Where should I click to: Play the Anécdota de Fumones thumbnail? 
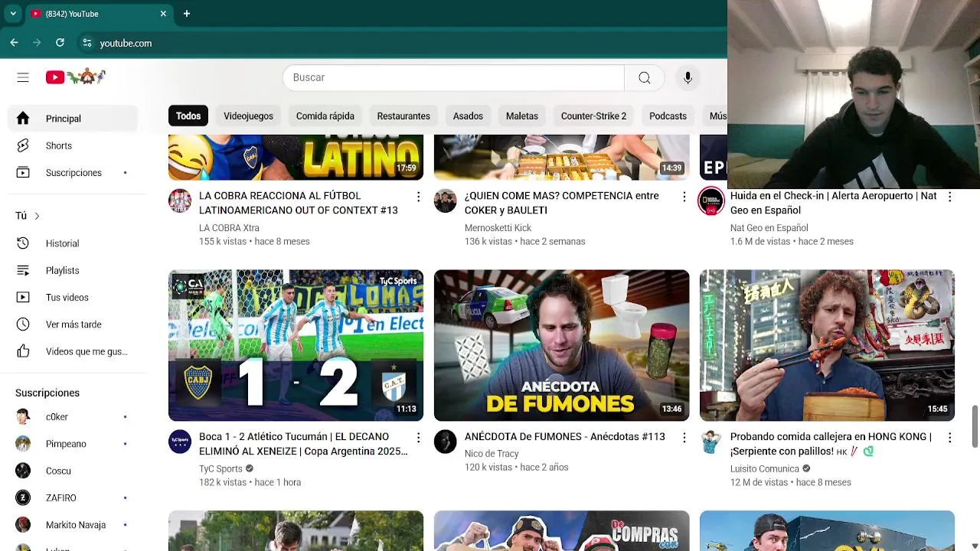(x=561, y=345)
